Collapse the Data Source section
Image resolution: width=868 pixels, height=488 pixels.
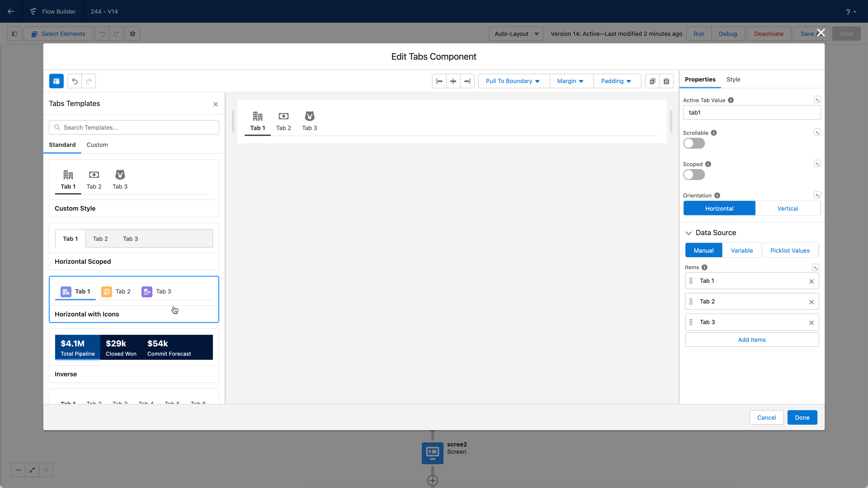689,233
